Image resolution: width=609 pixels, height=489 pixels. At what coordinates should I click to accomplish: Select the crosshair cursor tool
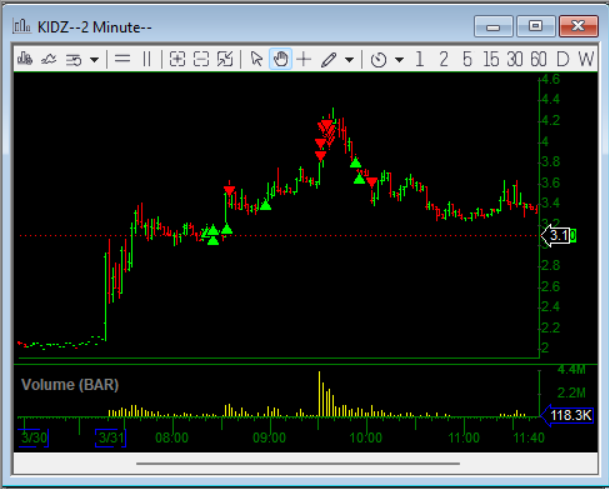[304, 59]
